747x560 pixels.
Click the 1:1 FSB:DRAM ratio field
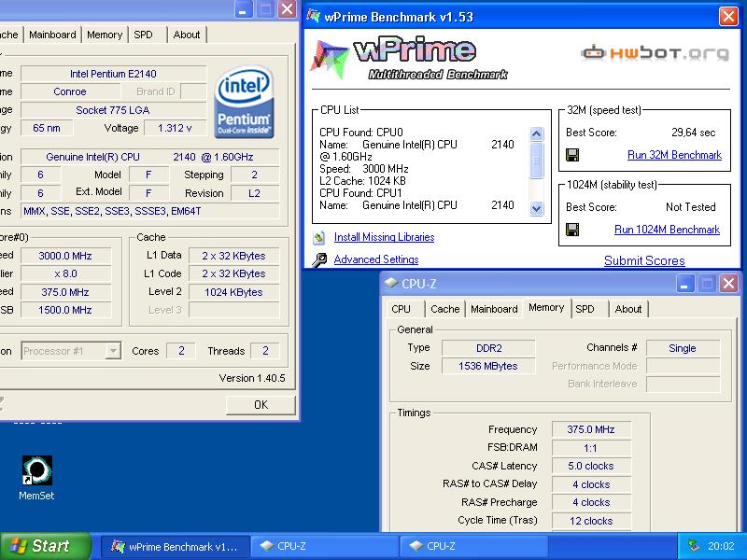(591, 448)
